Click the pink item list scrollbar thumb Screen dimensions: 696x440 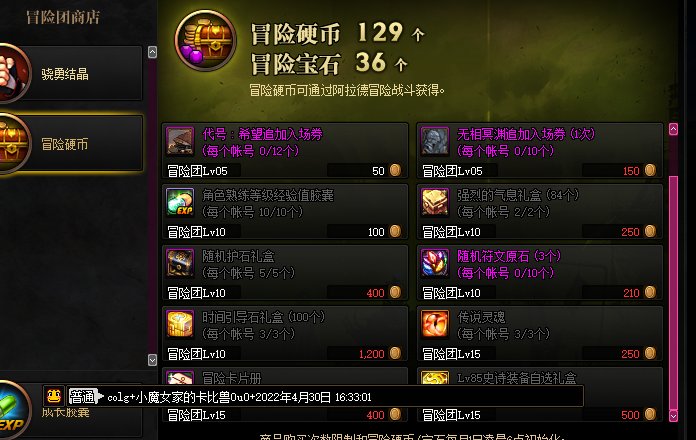click(x=673, y=293)
